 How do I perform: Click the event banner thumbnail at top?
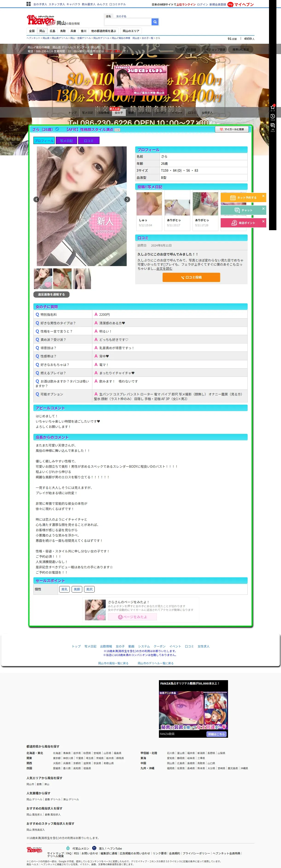point(141,80)
